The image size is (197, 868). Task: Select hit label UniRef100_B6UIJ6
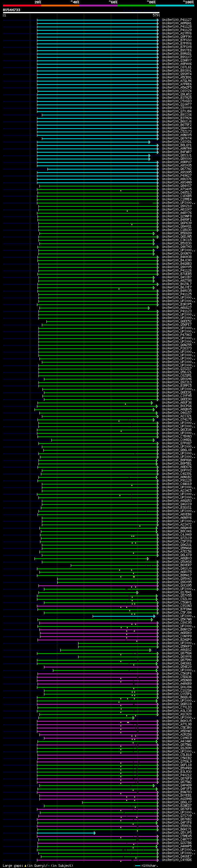tap(177, 121)
